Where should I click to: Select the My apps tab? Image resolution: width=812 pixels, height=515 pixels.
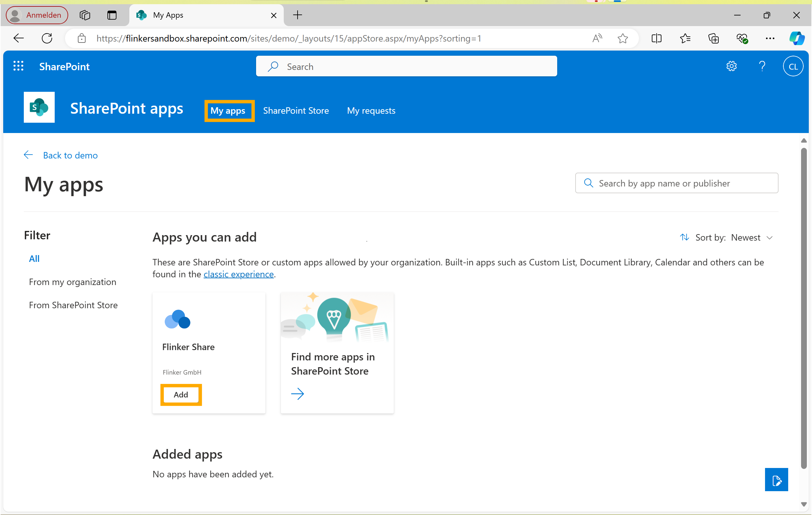(x=228, y=110)
